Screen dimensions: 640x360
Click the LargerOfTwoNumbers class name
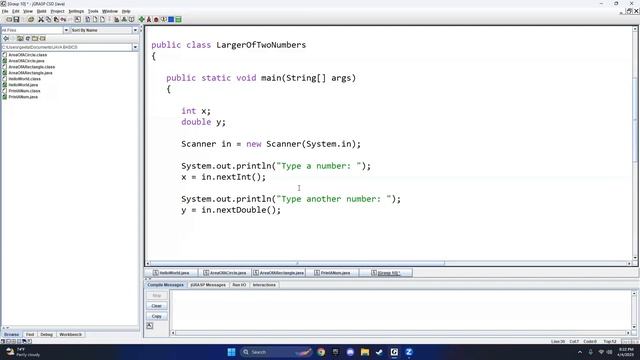point(261,45)
